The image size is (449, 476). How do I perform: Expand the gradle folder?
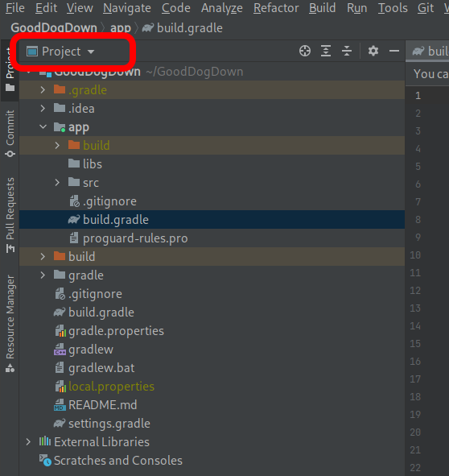coord(43,275)
